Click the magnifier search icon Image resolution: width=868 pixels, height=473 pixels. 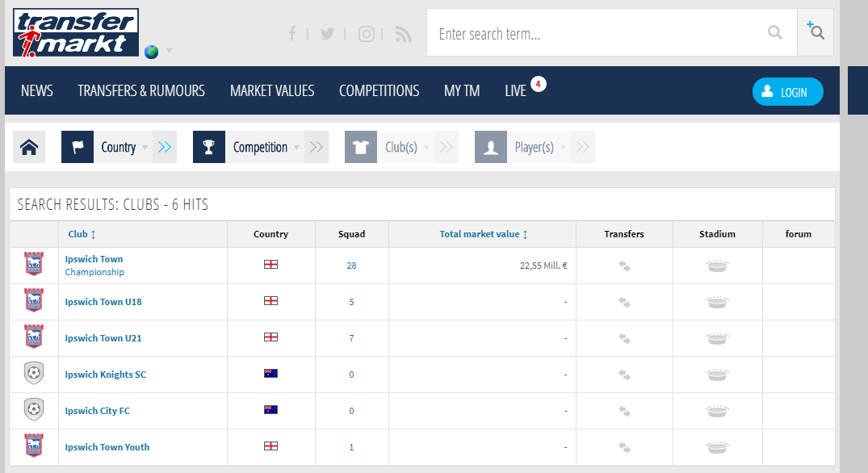(x=775, y=32)
